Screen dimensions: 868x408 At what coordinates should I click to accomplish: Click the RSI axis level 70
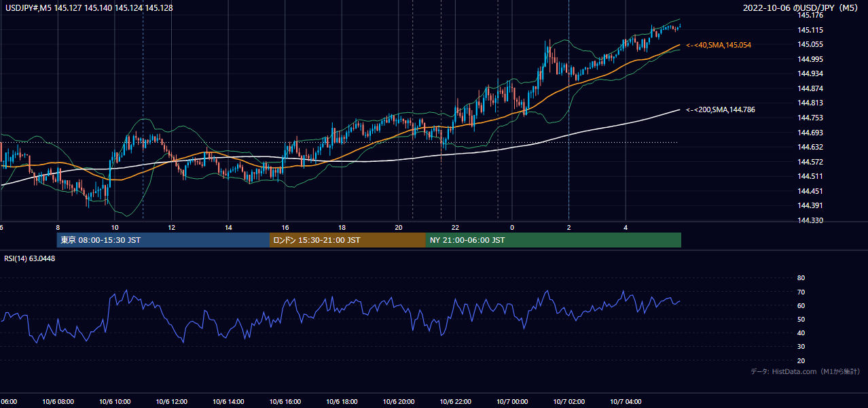click(x=801, y=292)
